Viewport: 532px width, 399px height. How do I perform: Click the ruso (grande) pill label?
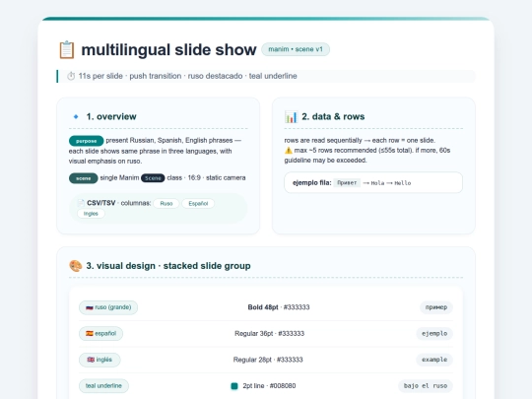[108, 307]
